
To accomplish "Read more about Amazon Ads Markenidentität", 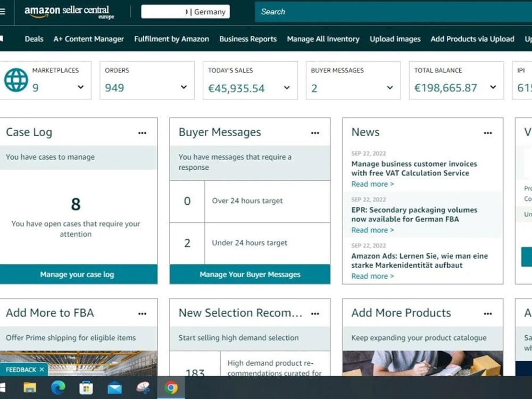I will (372, 276).
